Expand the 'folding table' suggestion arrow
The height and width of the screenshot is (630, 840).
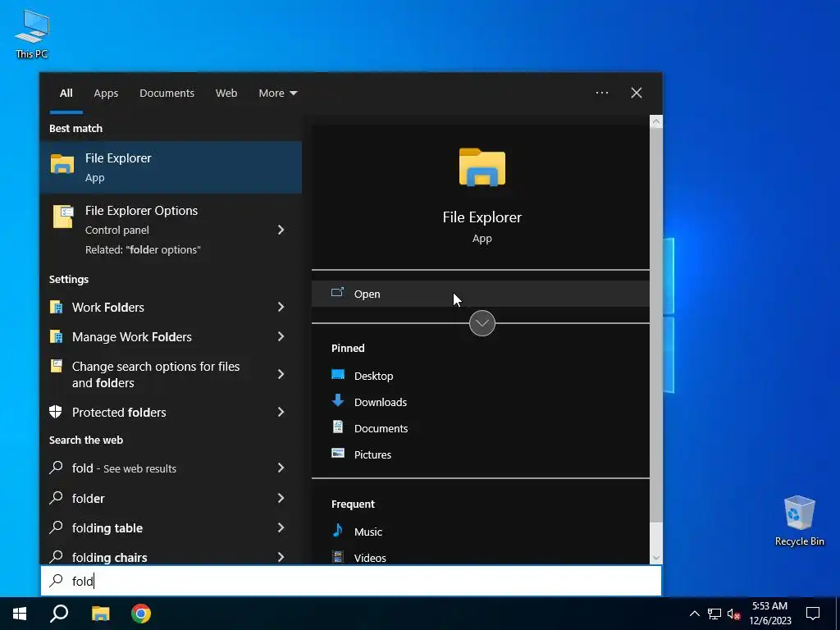click(281, 527)
